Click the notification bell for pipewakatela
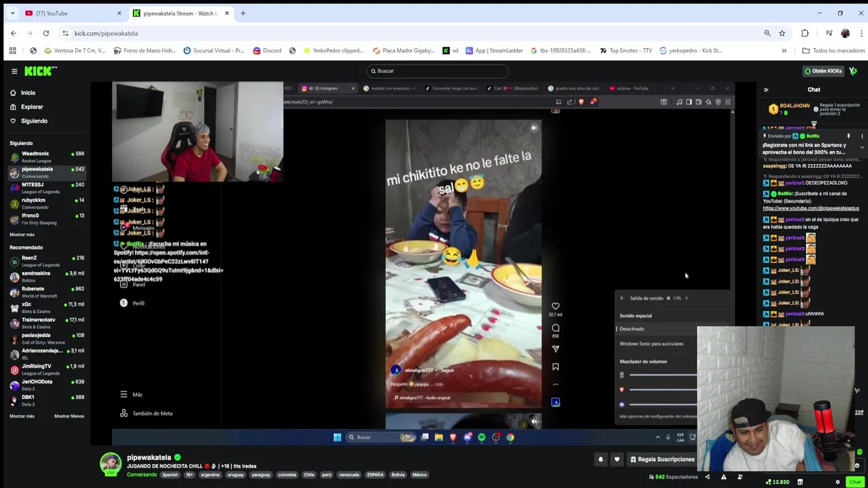This screenshot has height=488, width=868. (x=600, y=460)
